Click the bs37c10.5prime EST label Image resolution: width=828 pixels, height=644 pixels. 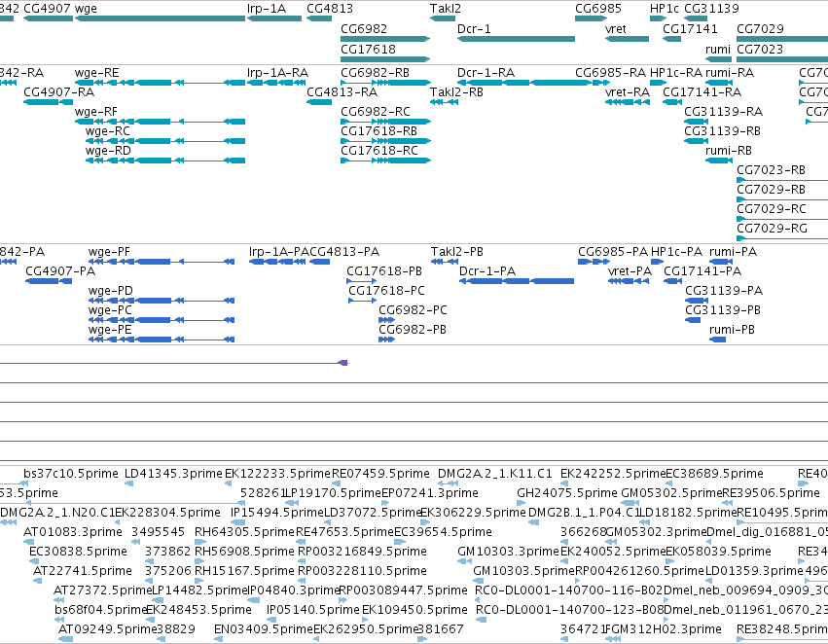click(71, 473)
